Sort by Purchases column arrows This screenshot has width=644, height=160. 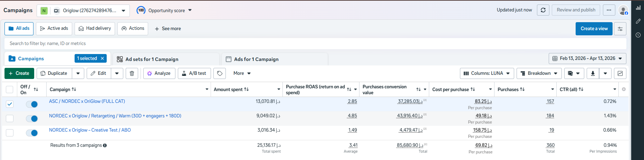tap(522, 89)
